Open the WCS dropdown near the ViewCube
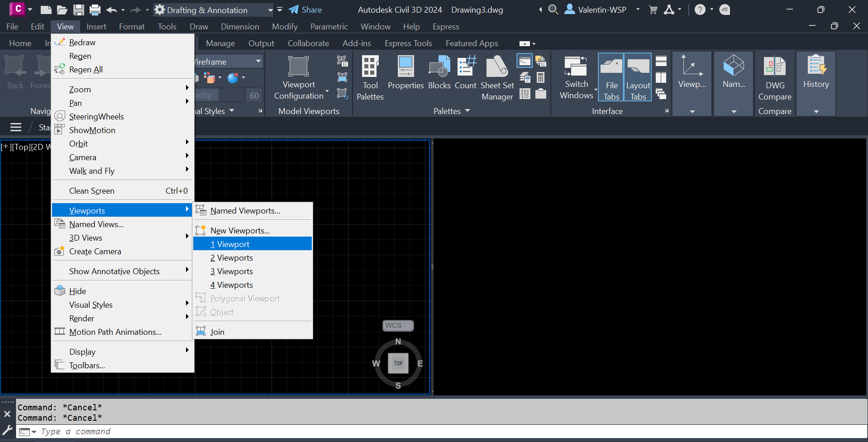Screen dimensions: 868x442 click(397, 325)
